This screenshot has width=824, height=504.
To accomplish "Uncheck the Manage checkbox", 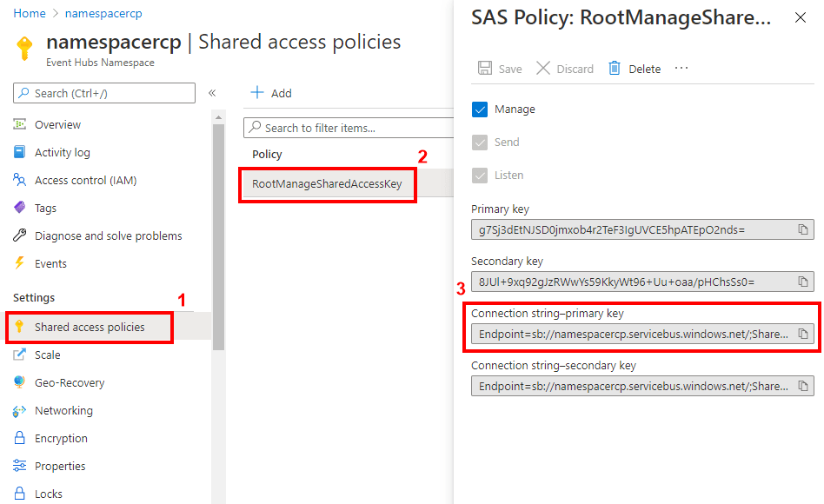I will point(480,109).
